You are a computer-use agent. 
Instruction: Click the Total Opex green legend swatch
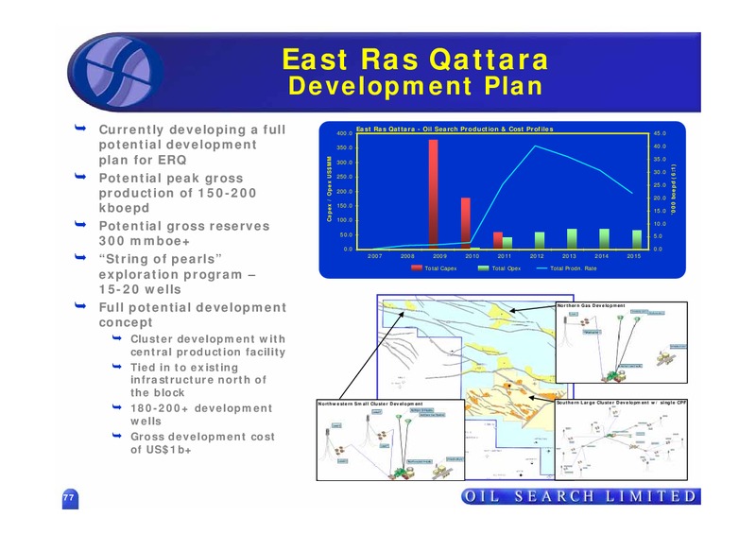(x=483, y=268)
